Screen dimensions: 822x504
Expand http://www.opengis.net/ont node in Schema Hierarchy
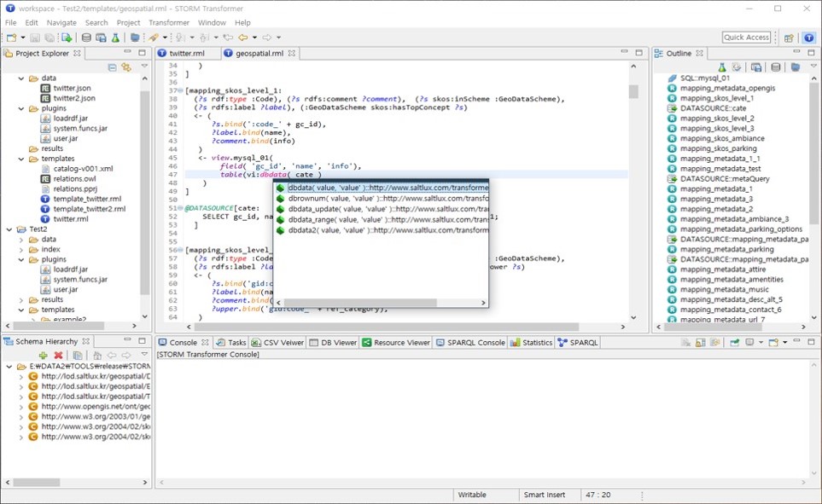click(21, 407)
